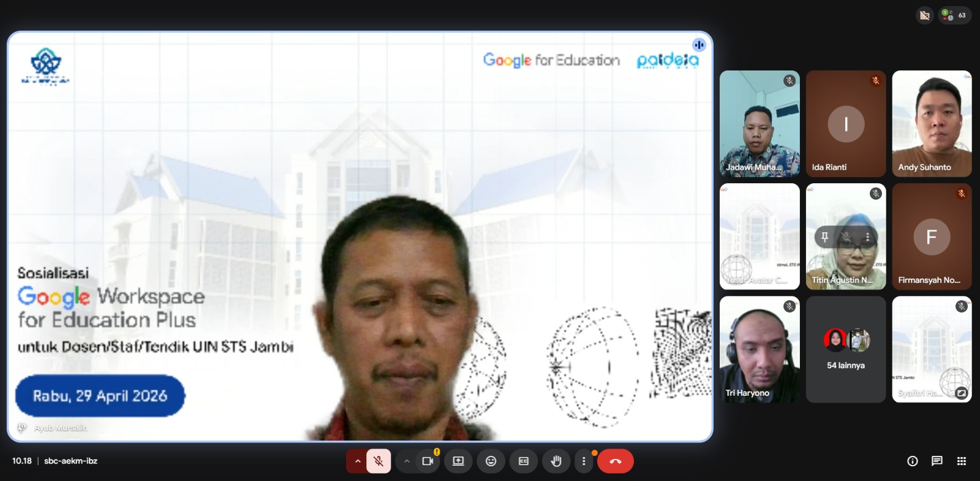Screen dimensions: 980x481
Task: Open more options three-dot menu in the toolbar
Action: pyautogui.click(x=584, y=461)
